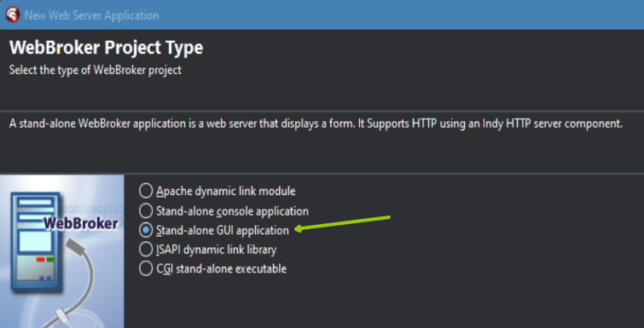Image resolution: width=644 pixels, height=328 pixels.
Task: Click the 'Stand-alone GUI application' label text
Action: (223, 230)
